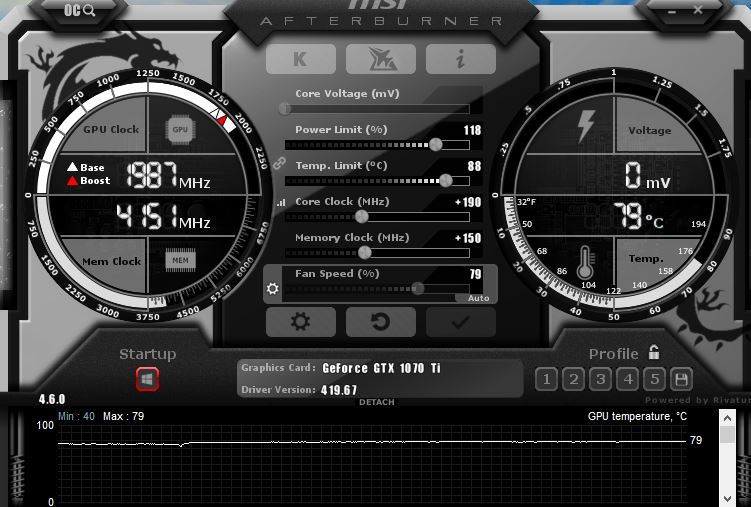Open settings with the gear button
This screenshot has width=751, height=507.
(300, 322)
